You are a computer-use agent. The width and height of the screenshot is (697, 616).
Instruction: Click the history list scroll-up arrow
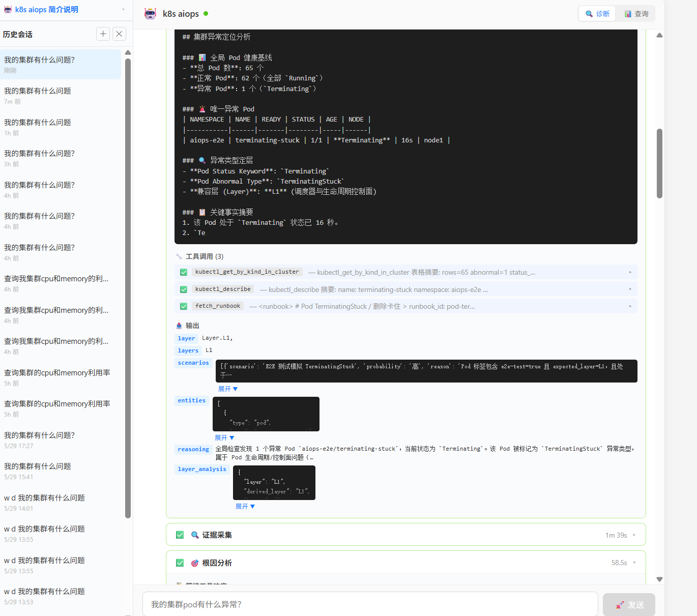[128, 52]
